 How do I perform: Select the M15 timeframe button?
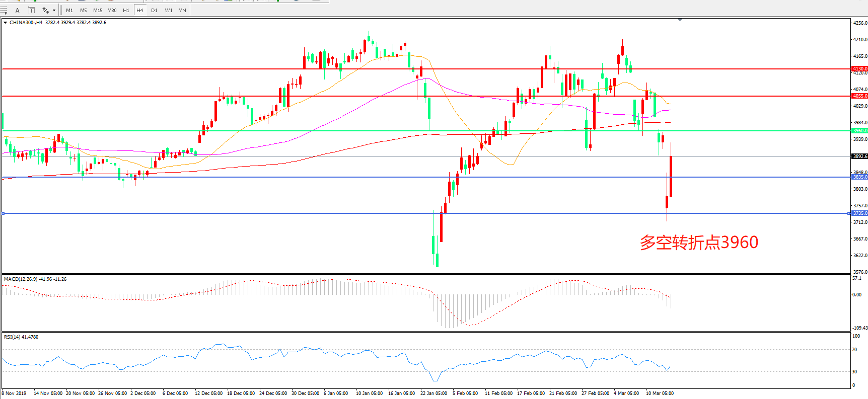point(98,10)
